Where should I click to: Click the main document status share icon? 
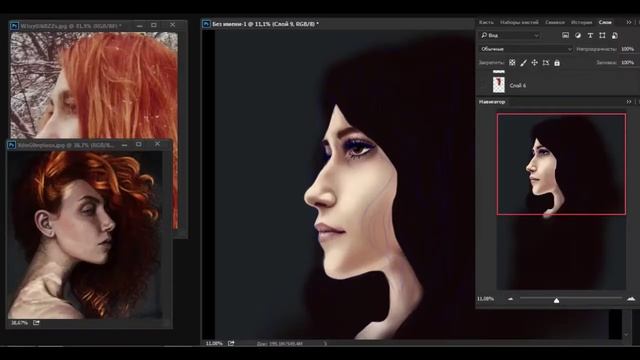[231, 343]
